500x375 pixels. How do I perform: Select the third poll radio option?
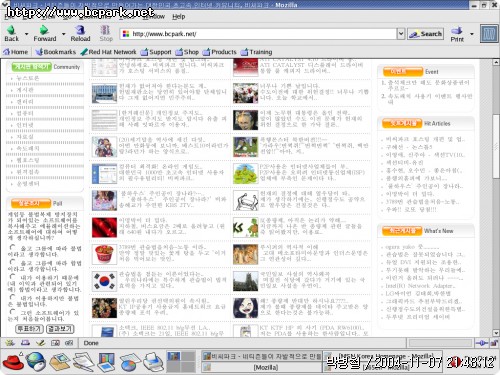point(13,277)
